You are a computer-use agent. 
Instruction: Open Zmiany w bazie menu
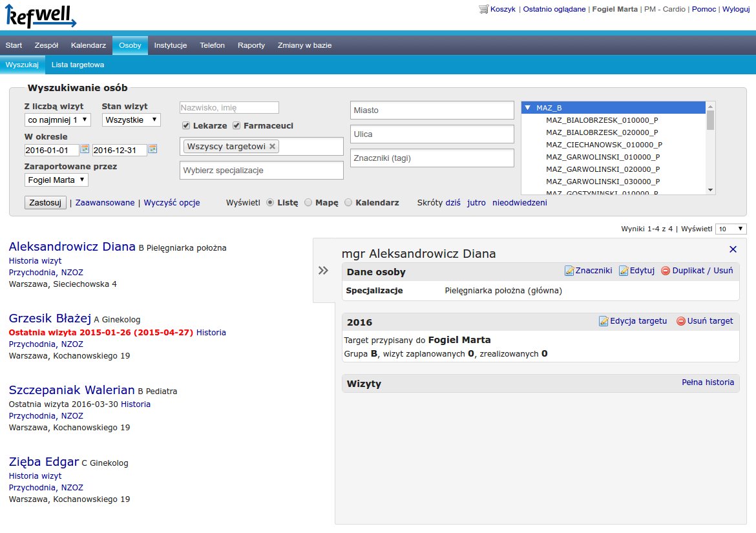pos(305,45)
